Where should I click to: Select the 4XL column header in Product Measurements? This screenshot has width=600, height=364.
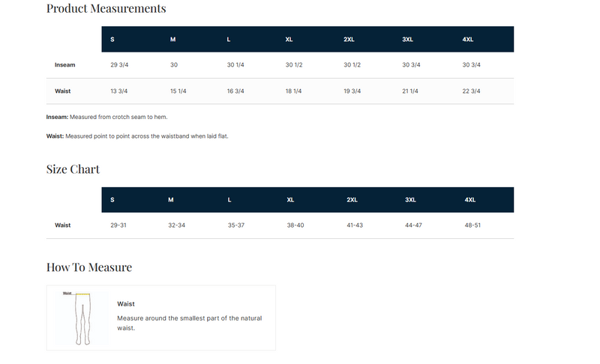pyautogui.click(x=467, y=40)
